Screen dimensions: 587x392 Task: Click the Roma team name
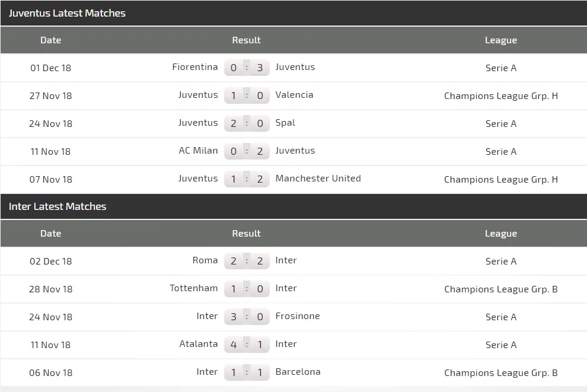pyautogui.click(x=205, y=260)
